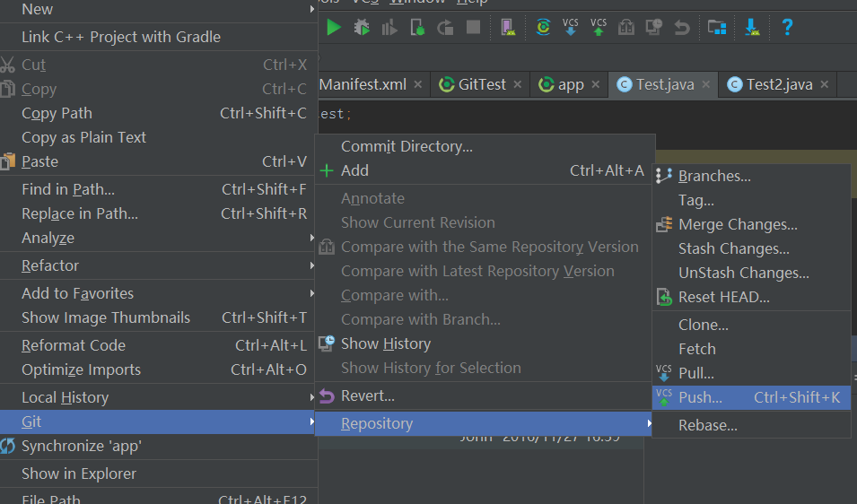This screenshot has height=504, width=857.
Task: Click Synchronize 'app' refresh icon
Action: click(x=8, y=446)
